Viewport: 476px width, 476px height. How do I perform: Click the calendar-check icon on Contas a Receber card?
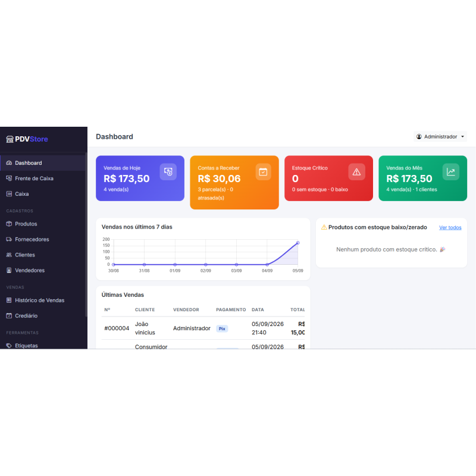pos(263,172)
